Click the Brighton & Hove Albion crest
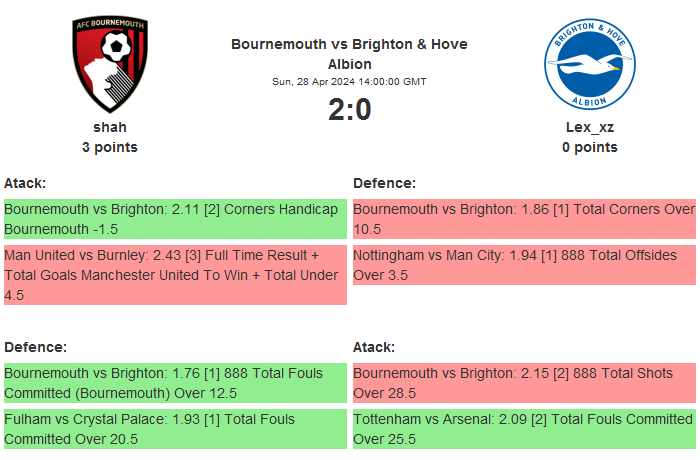 tap(589, 63)
